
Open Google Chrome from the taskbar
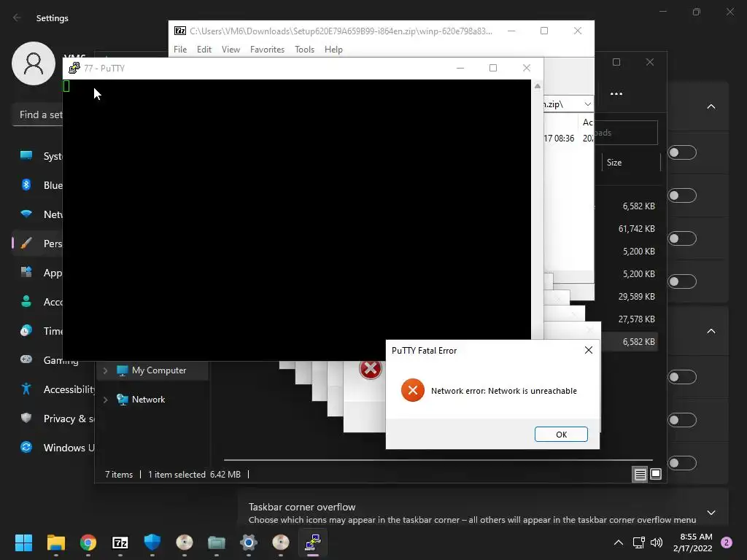pos(88,542)
